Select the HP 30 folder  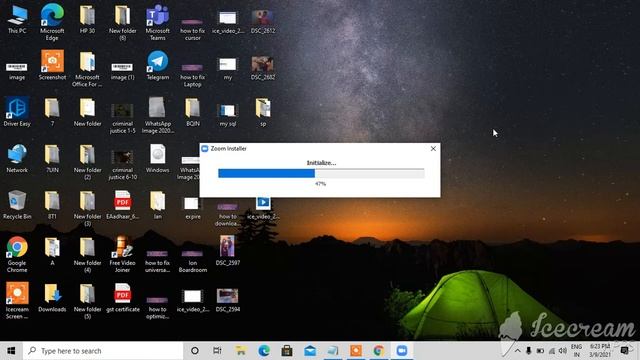(87, 19)
